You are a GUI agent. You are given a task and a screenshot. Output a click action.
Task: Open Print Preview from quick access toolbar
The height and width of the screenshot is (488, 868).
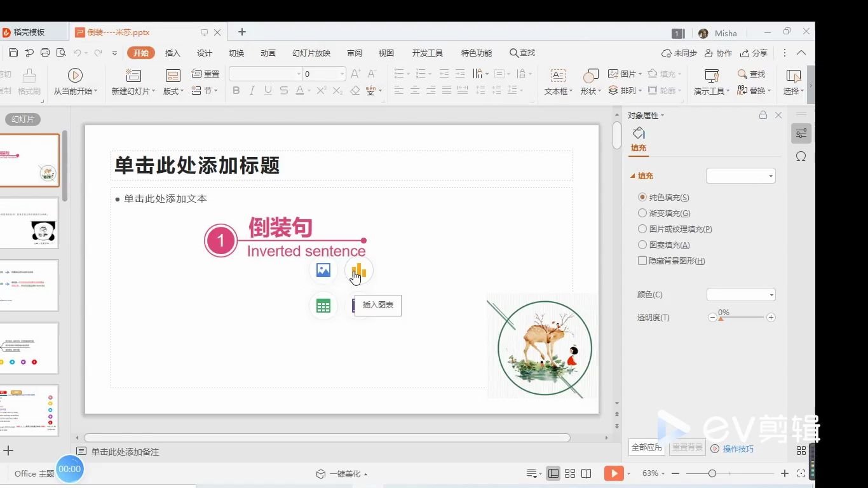click(61, 53)
